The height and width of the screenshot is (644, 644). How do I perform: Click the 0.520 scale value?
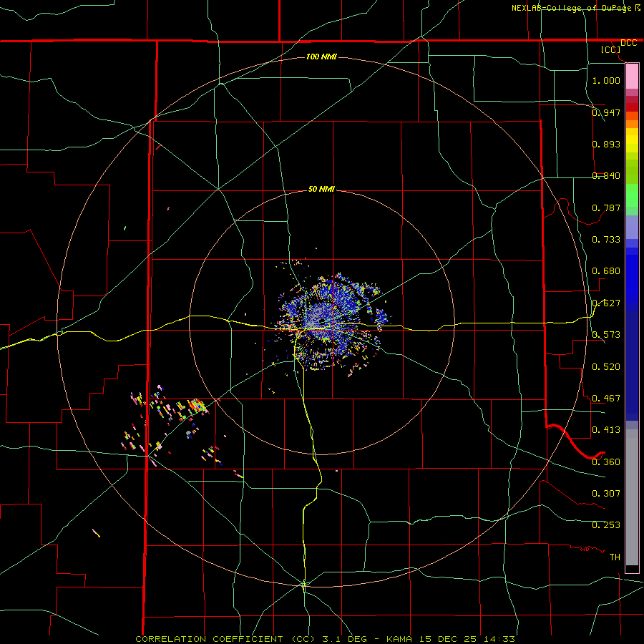(x=606, y=367)
